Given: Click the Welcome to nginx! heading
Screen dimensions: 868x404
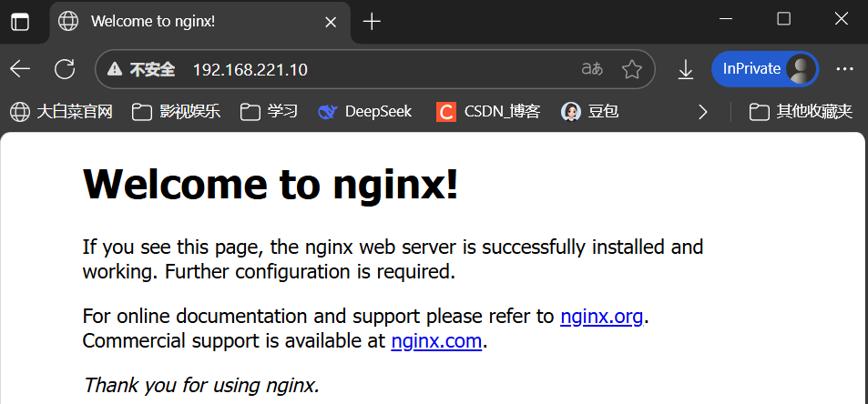Looking at the screenshot, I should coord(271,185).
